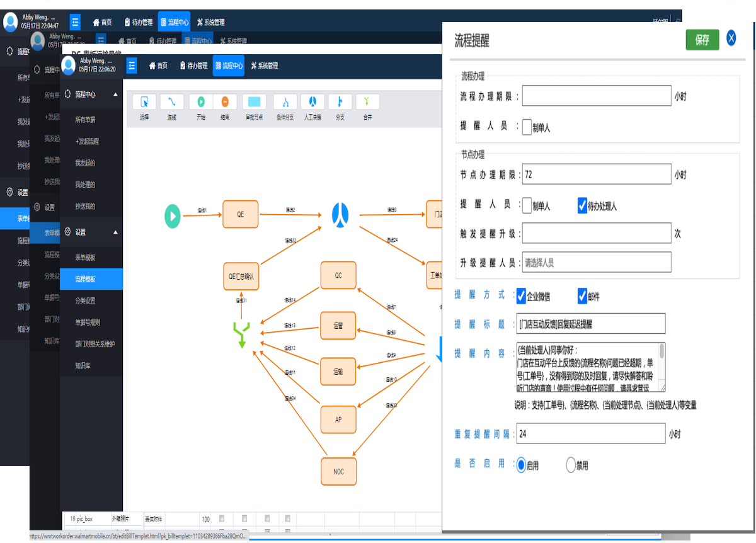The width and height of the screenshot is (756, 543).
Task: Select the 选择 pointer tool in the flow toolbar
Action: point(144,102)
